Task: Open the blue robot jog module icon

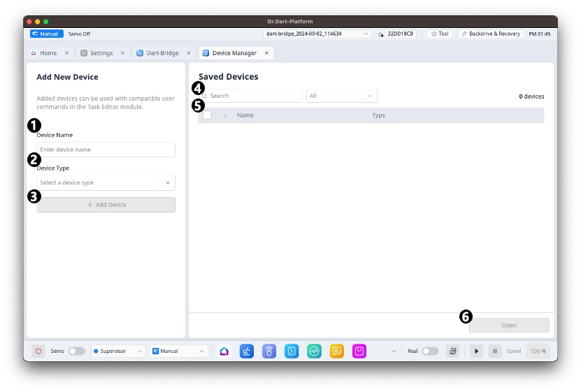Action: (x=246, y=351)
